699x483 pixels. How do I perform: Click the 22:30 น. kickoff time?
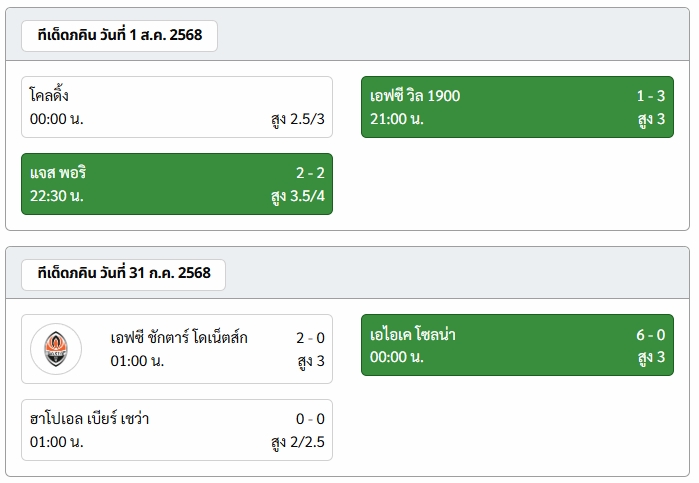click(57, 196)
